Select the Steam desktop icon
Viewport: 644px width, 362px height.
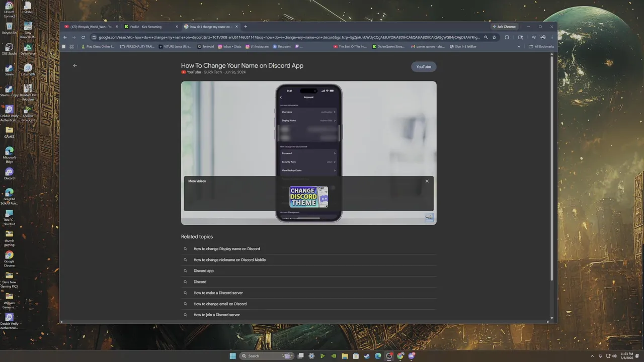click(x=9, y=70)
